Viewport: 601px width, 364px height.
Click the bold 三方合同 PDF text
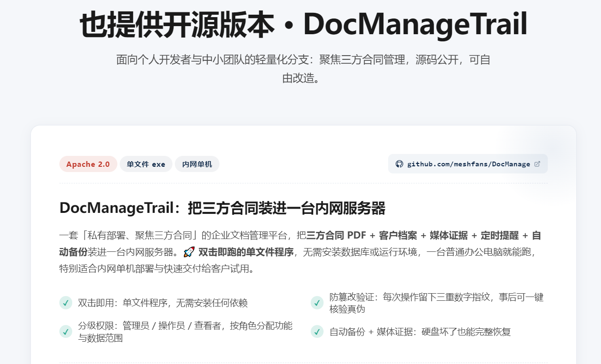(x=336, y=235)
